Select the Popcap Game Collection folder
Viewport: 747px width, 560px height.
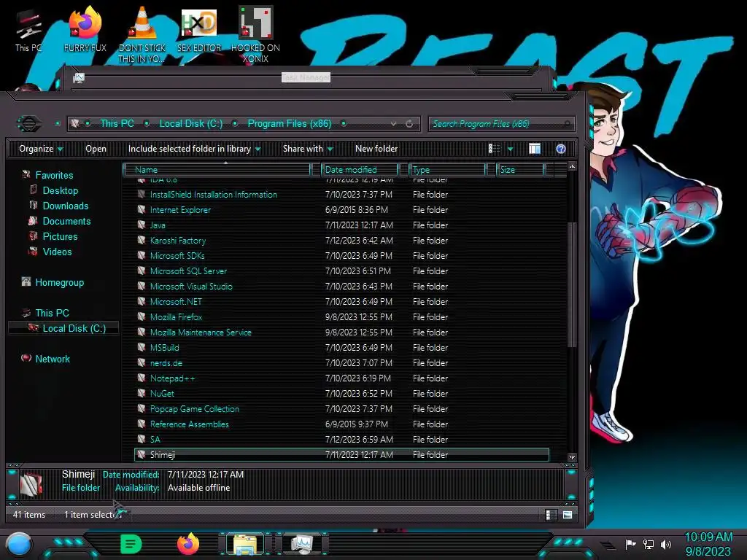pos(194,408)
